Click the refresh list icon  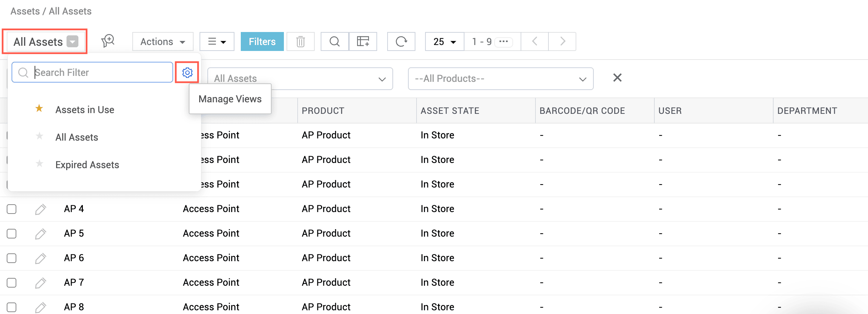coord(401,42)
